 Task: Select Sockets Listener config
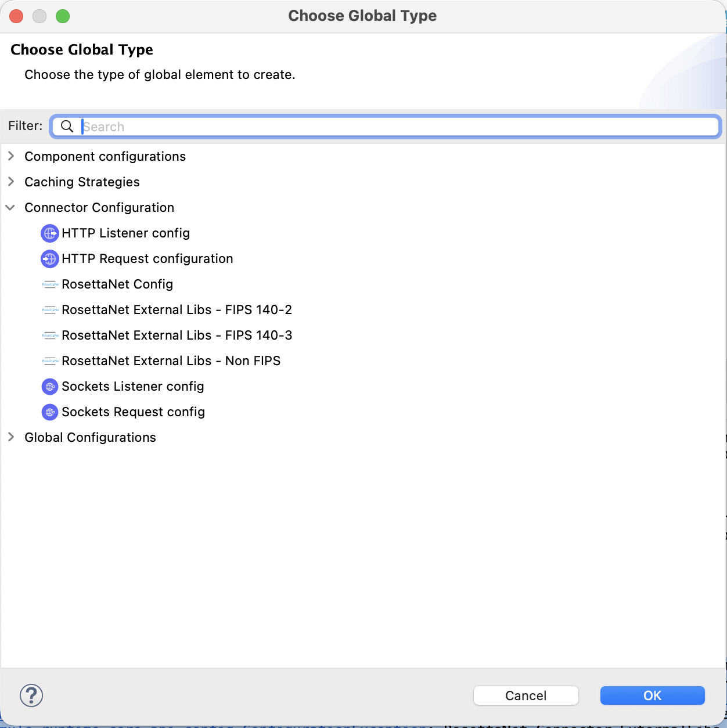133,387
